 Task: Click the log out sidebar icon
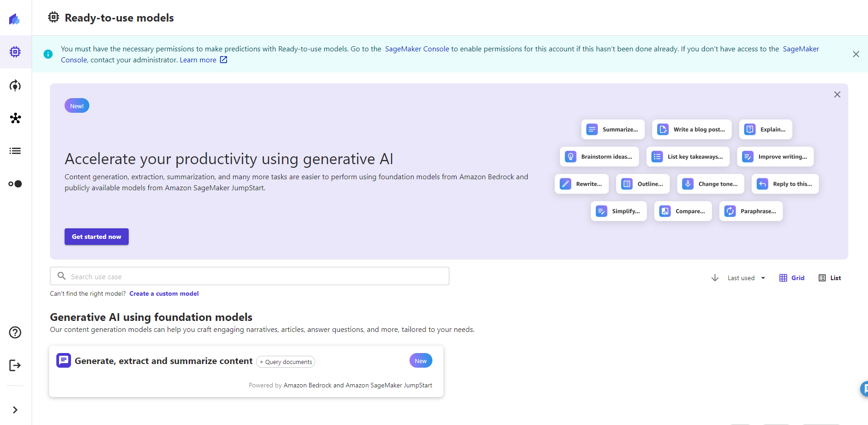(x=15, y=365)
